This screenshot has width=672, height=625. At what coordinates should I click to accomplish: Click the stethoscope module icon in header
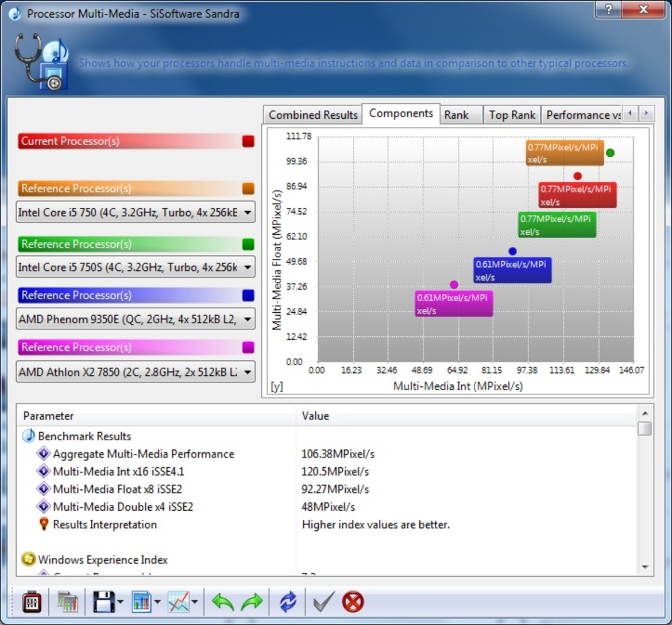[x=41, y=62]
